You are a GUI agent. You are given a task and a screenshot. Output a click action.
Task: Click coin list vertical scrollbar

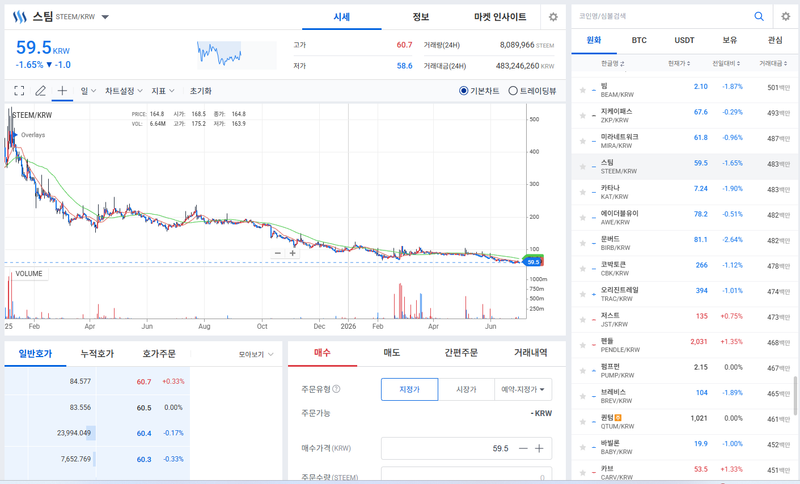click(x=795, y=395)
